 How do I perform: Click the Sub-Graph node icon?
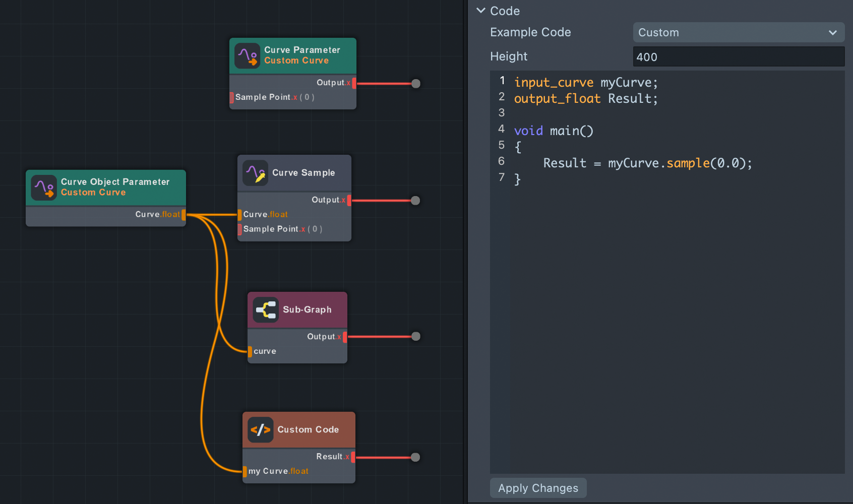[x=266, y=309]
